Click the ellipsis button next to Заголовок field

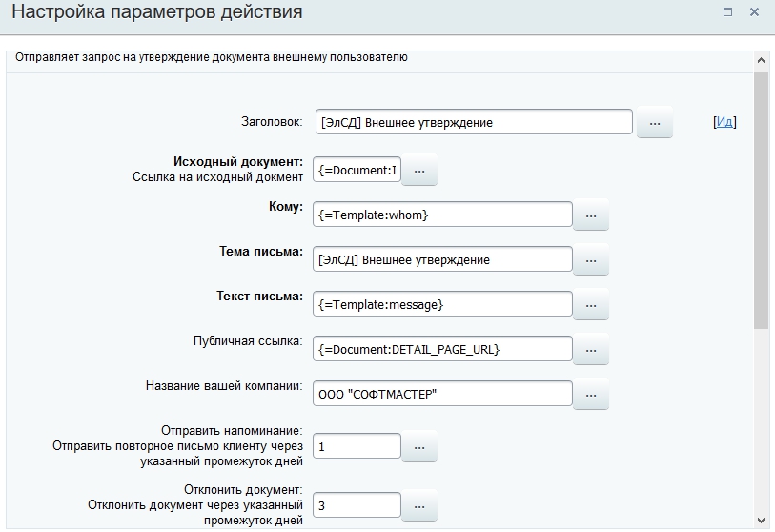(654, 123)
